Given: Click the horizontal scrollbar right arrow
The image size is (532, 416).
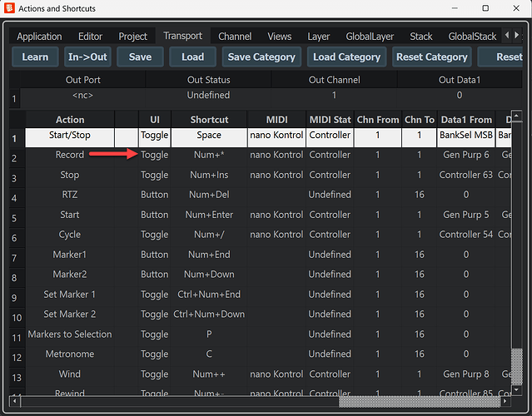Looking at the screenshot, I should [505, 401].
